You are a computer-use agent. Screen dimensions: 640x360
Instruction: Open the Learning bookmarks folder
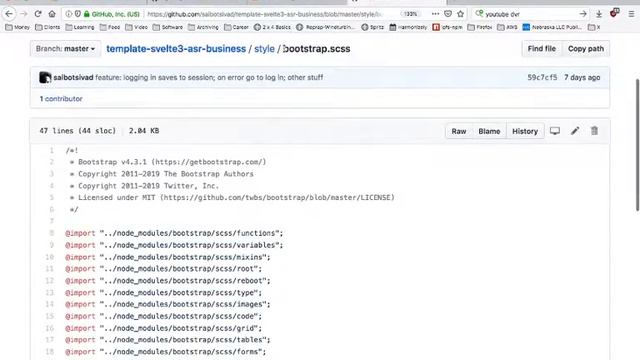(x=80, y=27)
